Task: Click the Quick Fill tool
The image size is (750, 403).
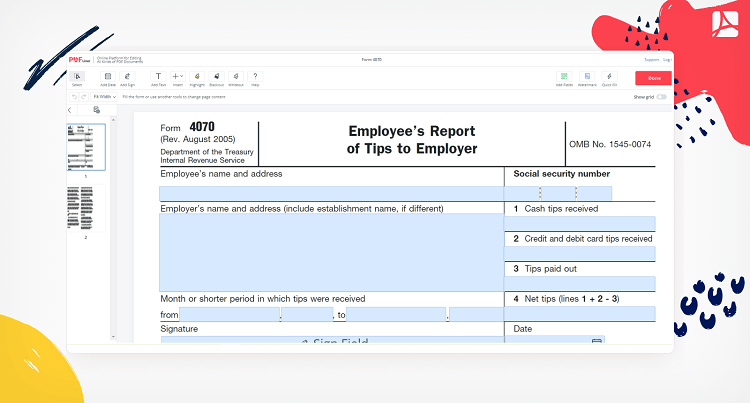Action: [x=609, y=78]
